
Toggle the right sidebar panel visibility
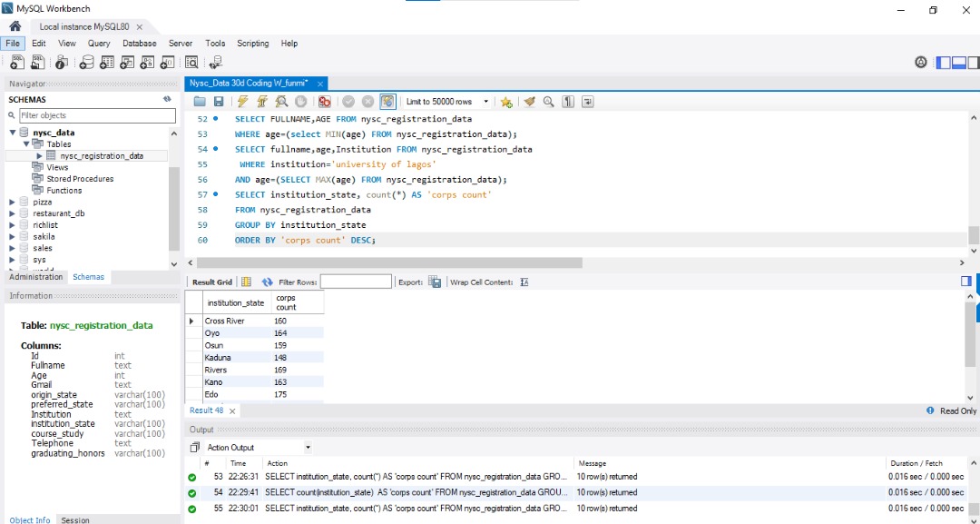coord(973,62)
